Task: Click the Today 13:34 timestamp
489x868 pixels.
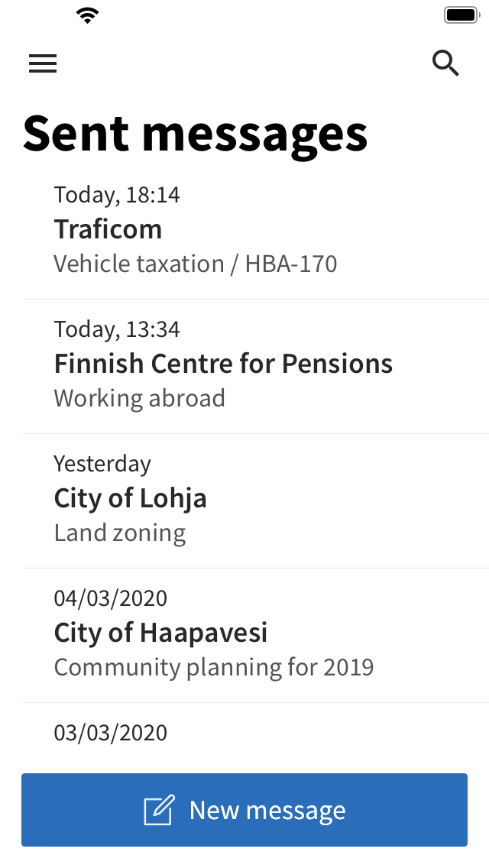Action: [116, 329]
